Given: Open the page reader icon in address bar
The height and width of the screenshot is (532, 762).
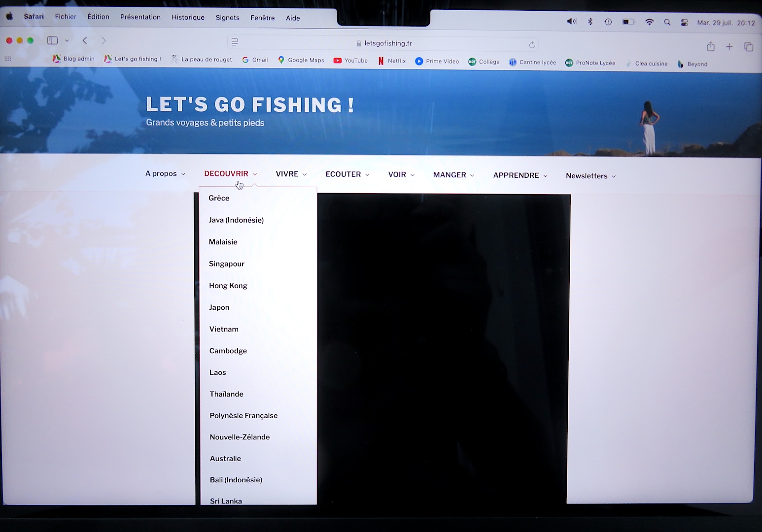Looking at the screenshot, I should click(x=235, y=42).
